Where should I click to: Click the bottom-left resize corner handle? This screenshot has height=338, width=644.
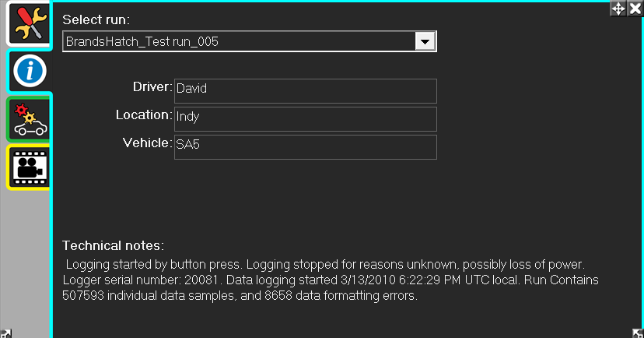pos(6,332)
